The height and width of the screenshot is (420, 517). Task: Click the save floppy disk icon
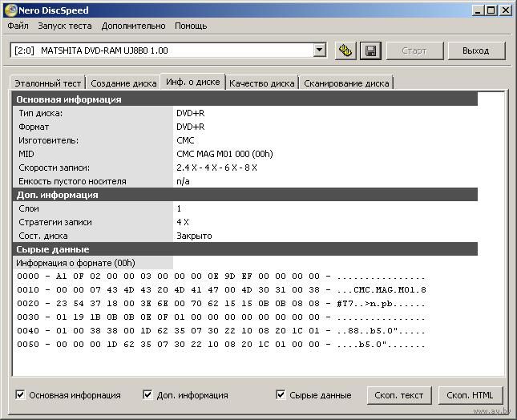pos(370,50)
